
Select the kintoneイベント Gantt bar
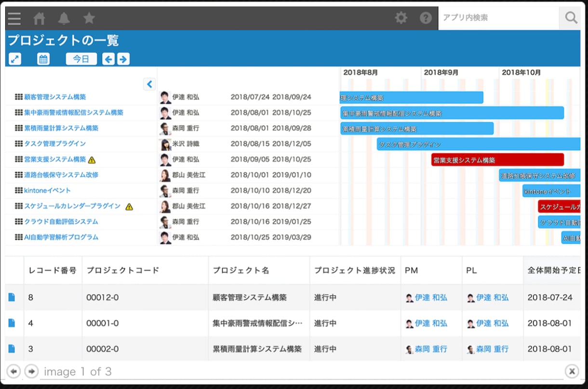click(x=551, y=191)
